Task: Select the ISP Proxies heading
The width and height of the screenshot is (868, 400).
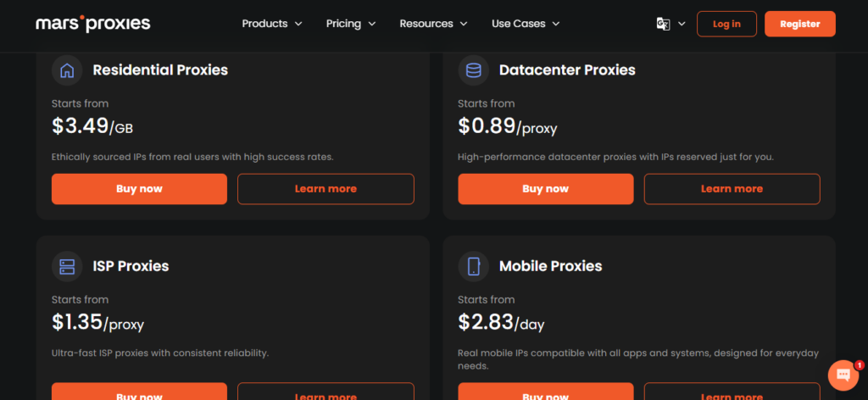Action: pyautogui.click(x=131, y=266)
